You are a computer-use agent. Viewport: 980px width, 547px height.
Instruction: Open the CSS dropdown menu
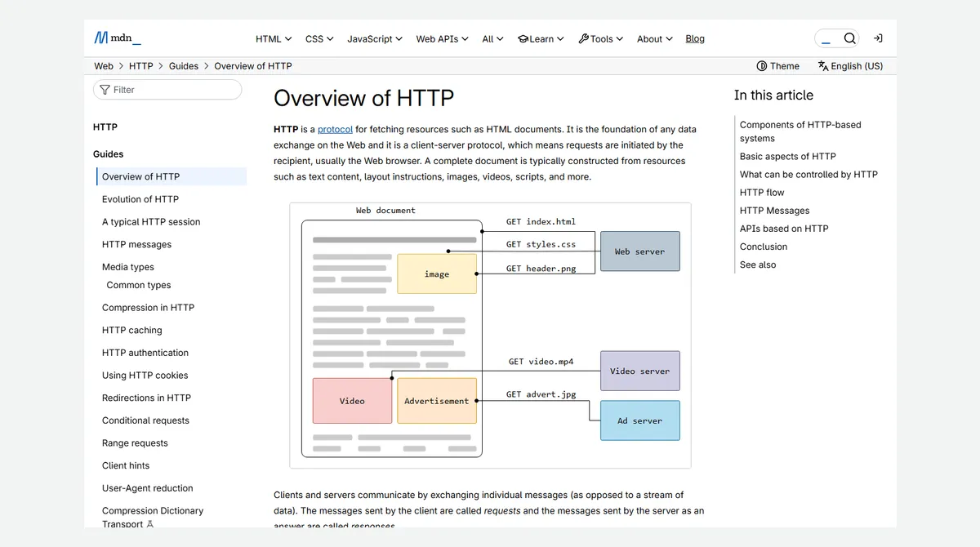319,38
